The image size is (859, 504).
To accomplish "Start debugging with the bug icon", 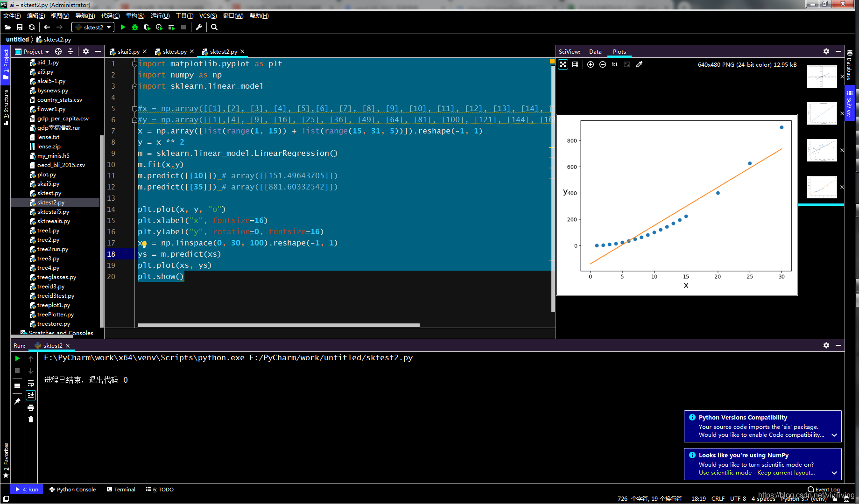I will (135, 27).
